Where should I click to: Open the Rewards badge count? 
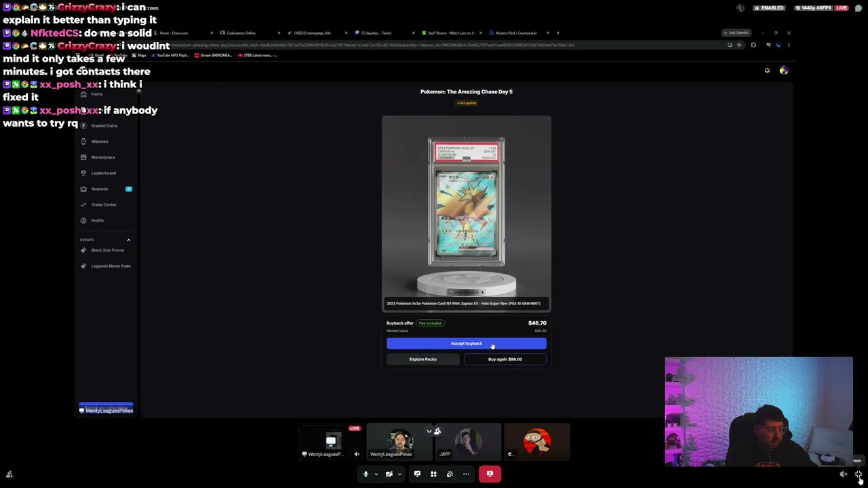tap(128, 188)
